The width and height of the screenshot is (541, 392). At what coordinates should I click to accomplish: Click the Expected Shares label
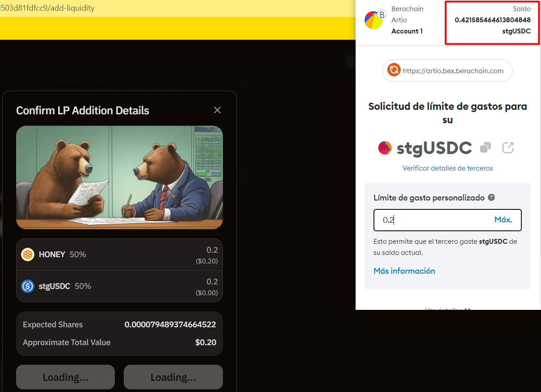53,325
